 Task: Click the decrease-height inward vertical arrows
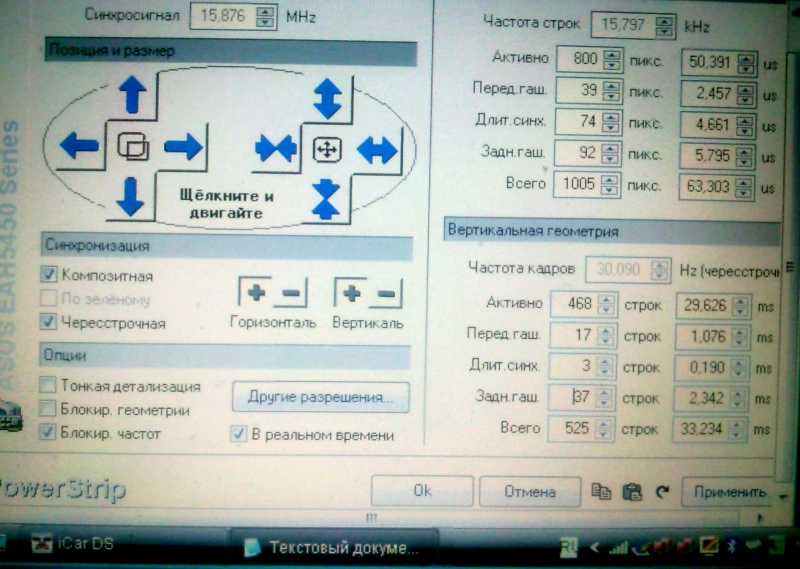pyautogui.click(x=326, y=198)
